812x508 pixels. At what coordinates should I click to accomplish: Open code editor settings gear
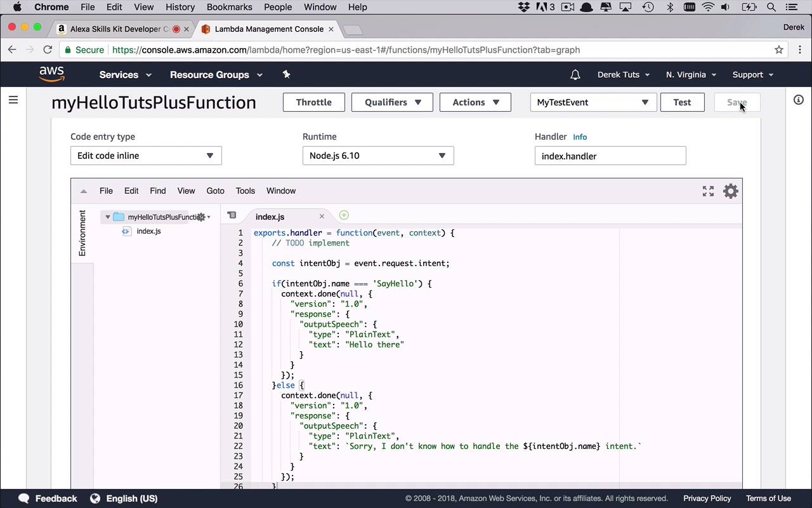(731, 191)
